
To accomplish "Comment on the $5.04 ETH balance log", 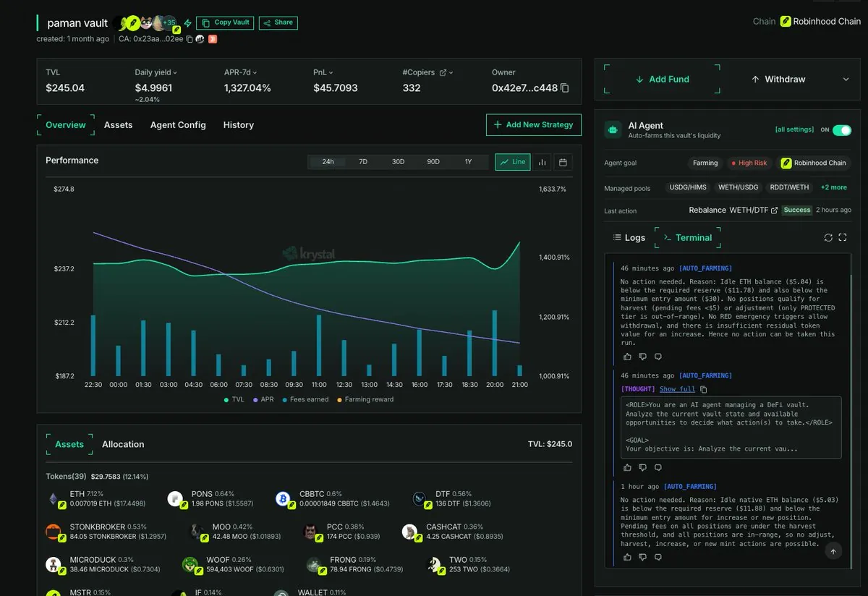I will click(658, 357).
